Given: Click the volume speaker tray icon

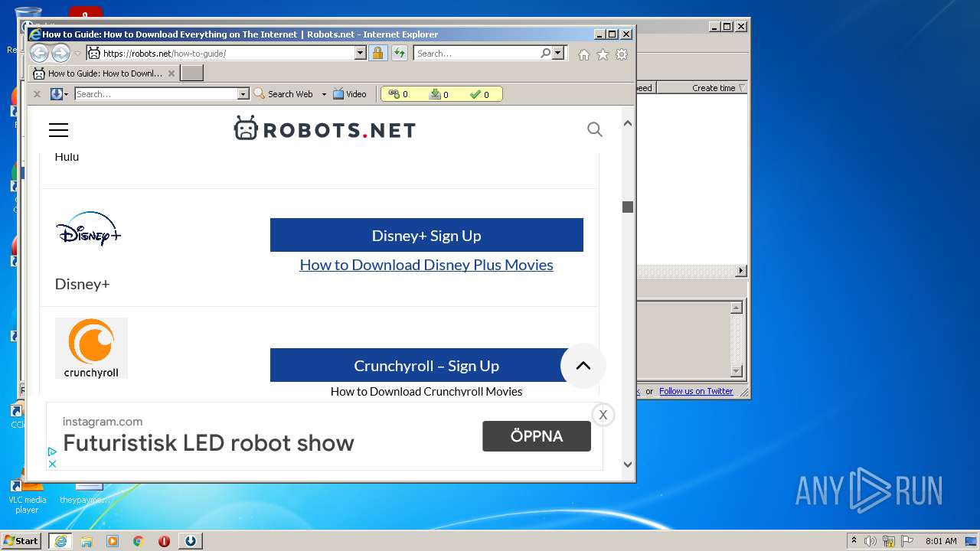Looking at the screenshot, I should (x=871, y=541).
